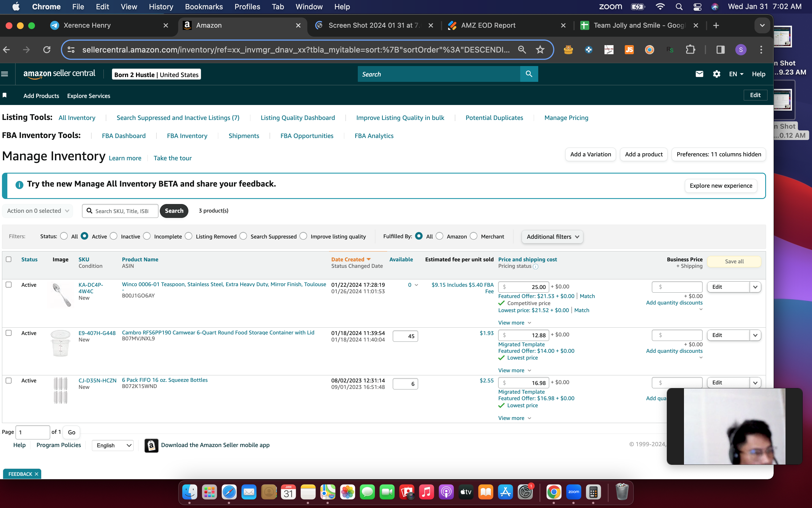Open the Chrome Extensions puzzle icon
Viewport: 812px width, 508px height.
[690, 50]
